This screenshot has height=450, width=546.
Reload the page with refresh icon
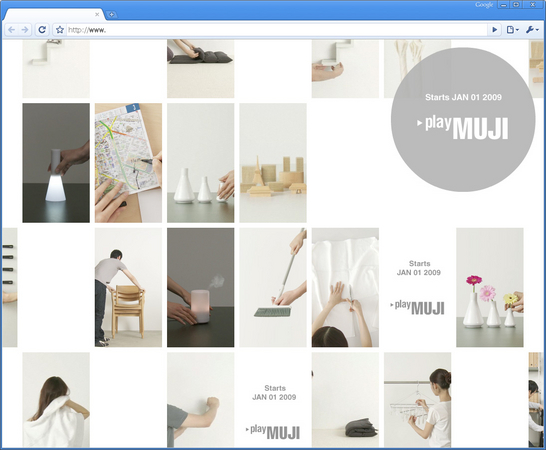pyautogui.click(x=42, y=30)
